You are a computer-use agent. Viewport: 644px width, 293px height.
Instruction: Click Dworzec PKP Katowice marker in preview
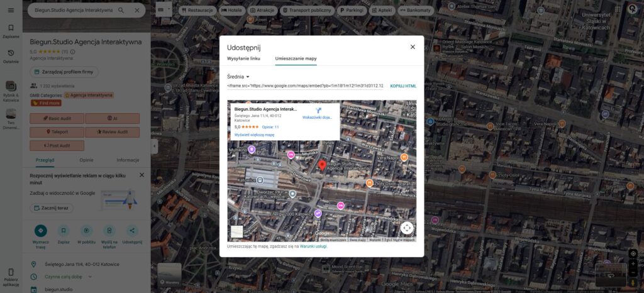tap(292, 194)
